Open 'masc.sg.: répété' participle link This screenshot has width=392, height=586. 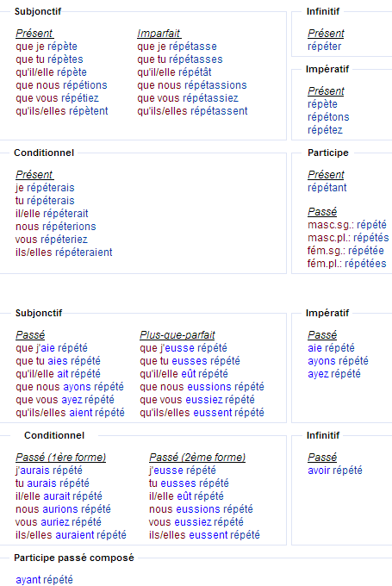347,225
